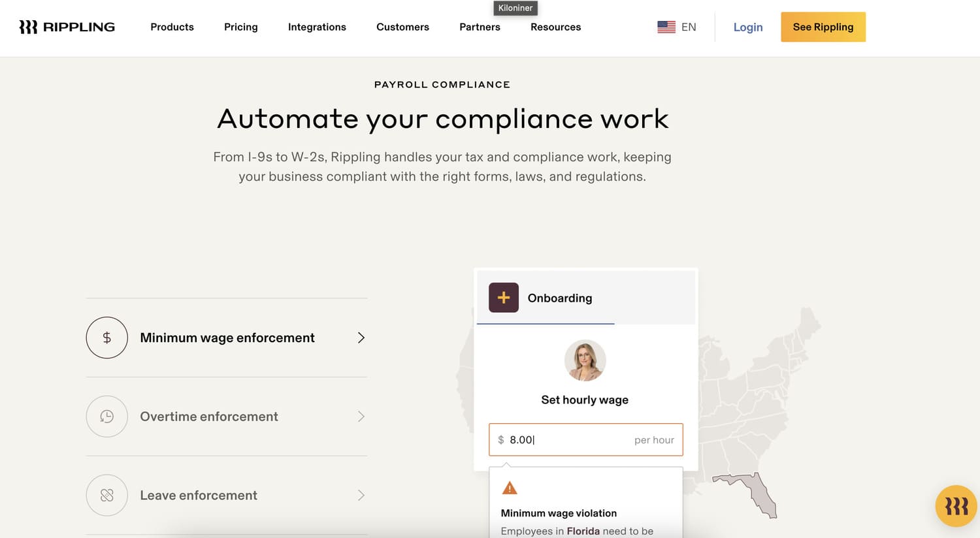Open the EN language selector
The image size is (980, 538).
[689, 27]
